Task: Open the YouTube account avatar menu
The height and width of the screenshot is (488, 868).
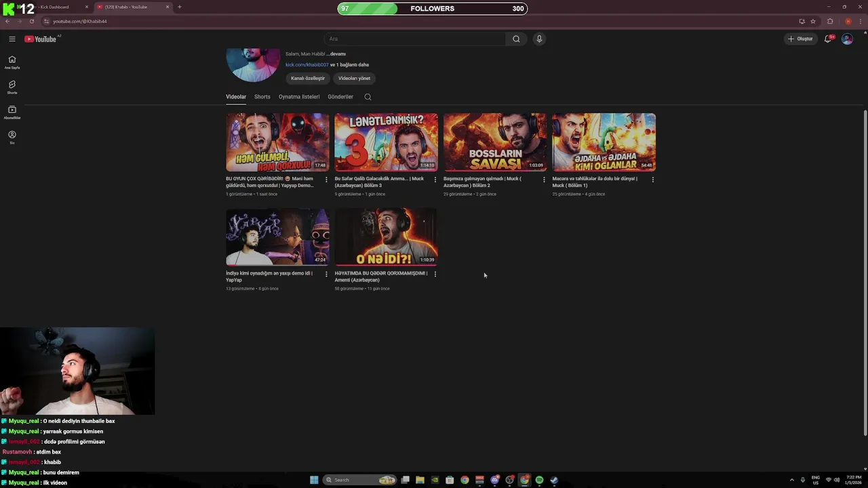Action: click(x=847, y=39)
